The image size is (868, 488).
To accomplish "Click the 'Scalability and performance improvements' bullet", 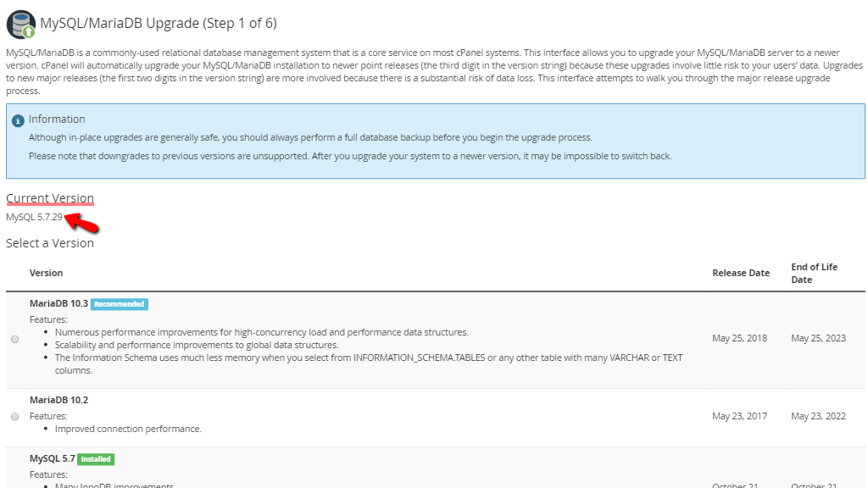I will tap(197, 346).
